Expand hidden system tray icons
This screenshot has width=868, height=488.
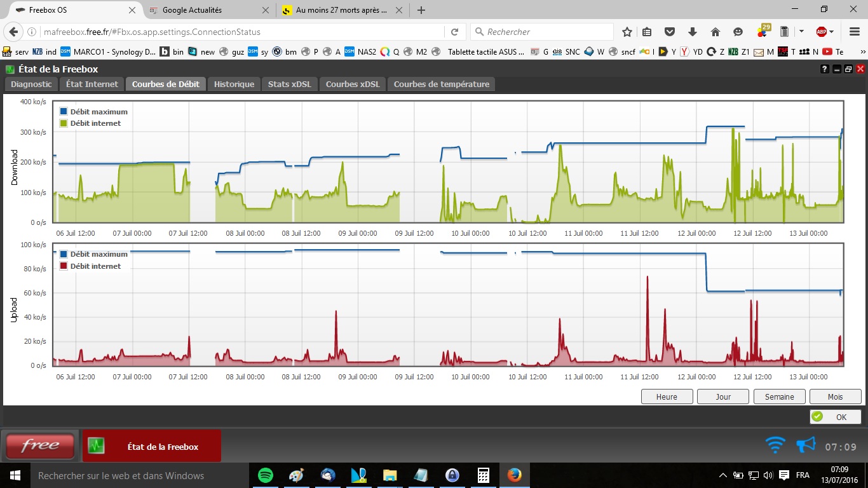click(723, 475)
